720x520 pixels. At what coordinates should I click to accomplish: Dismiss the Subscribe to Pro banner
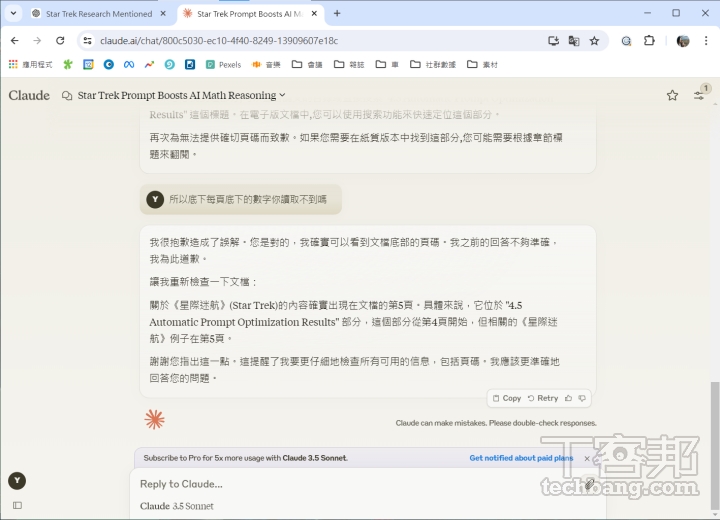click(x=587, y=458)
